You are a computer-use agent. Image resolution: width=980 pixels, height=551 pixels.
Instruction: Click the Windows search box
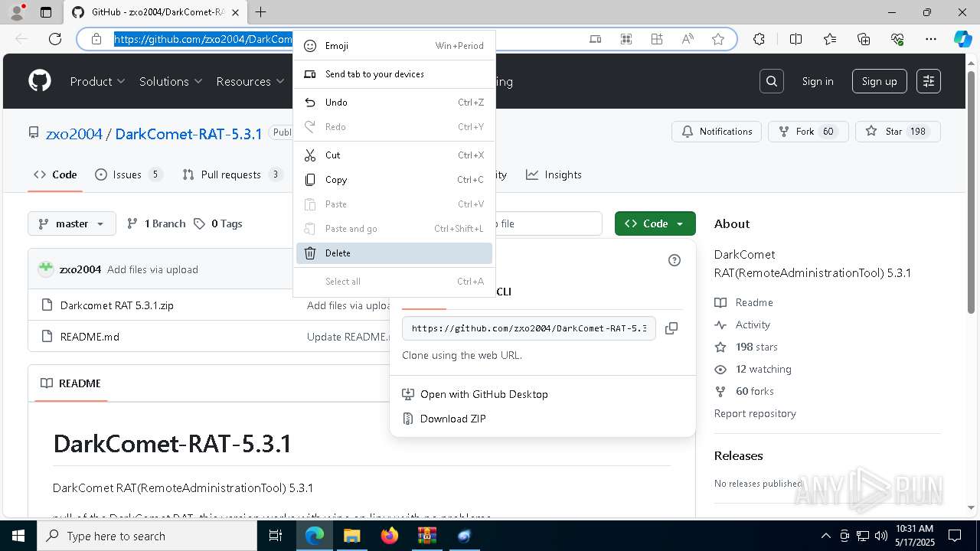click(147, 536)
